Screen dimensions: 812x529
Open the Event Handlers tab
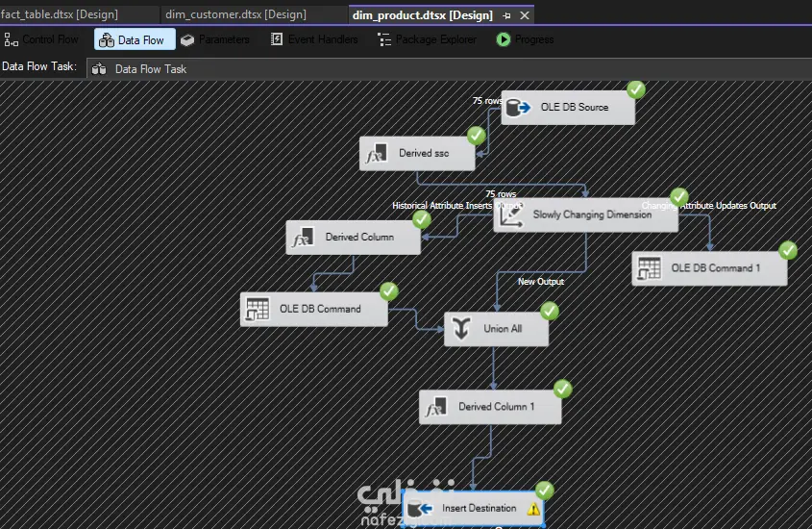point(314,39)
